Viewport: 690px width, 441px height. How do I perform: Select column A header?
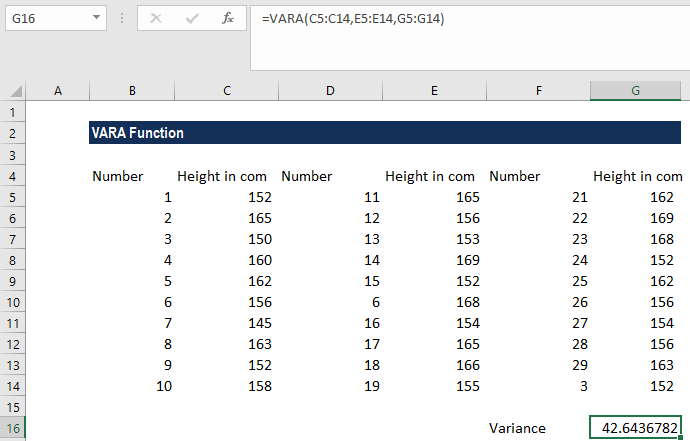[x=57, y=91]
